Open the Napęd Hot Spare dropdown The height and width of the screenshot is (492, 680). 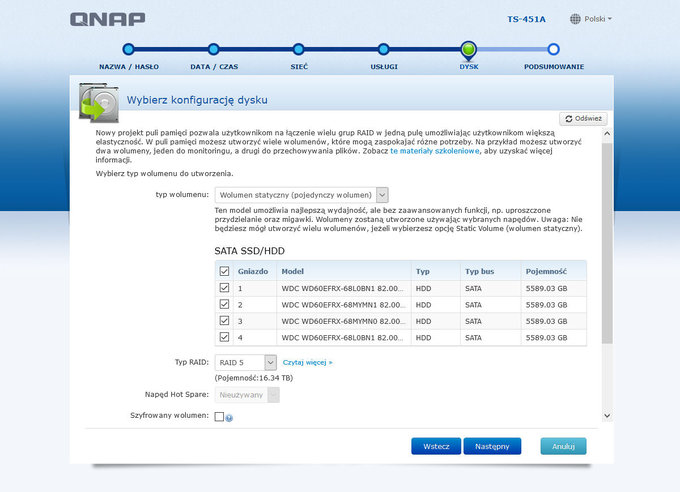tap(247, 395)
